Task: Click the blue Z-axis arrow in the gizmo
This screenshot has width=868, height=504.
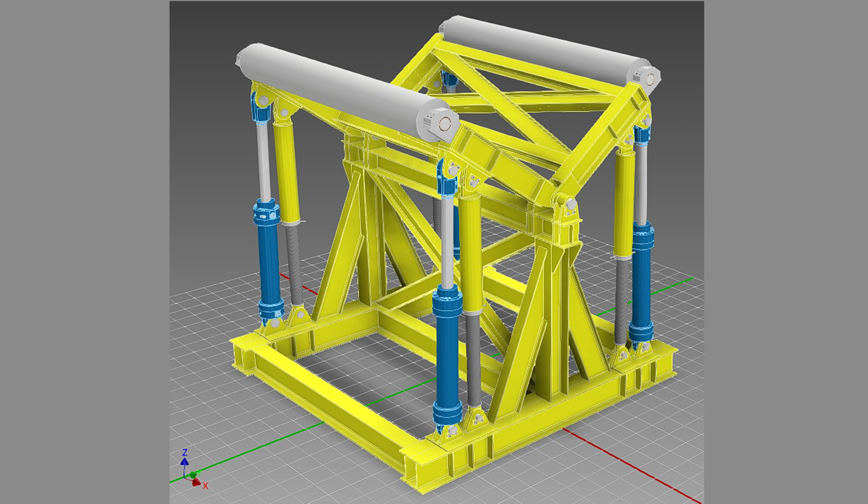Action: 185,462
